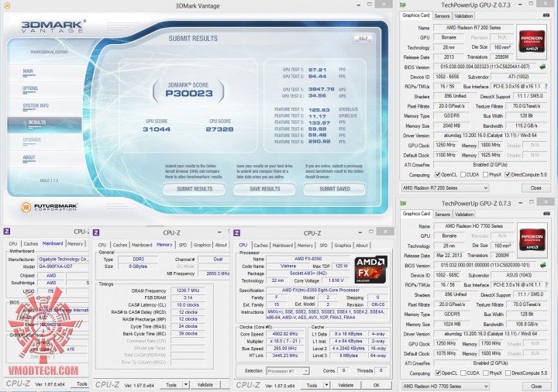Toggle CUDA checkbox in bottom GPU-Z
The height and width of the screenshot is (392, 558).
coord(463,373)
